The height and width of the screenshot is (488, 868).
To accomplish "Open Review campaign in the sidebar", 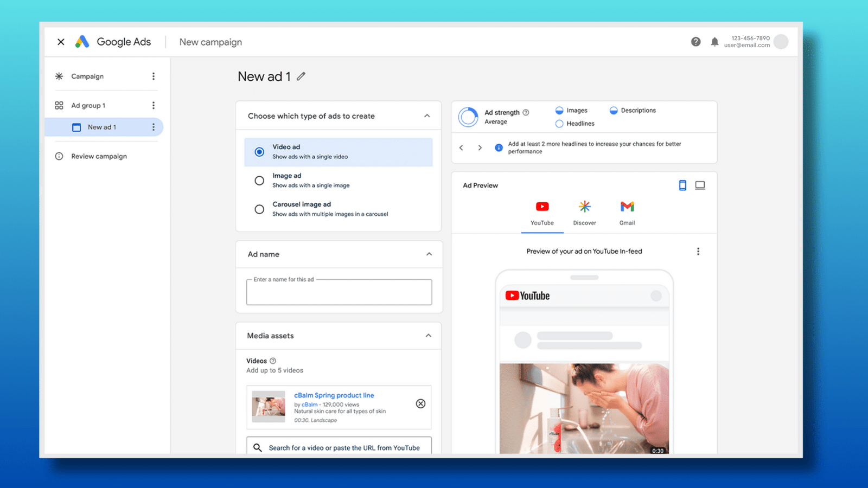I will point(99,156).
